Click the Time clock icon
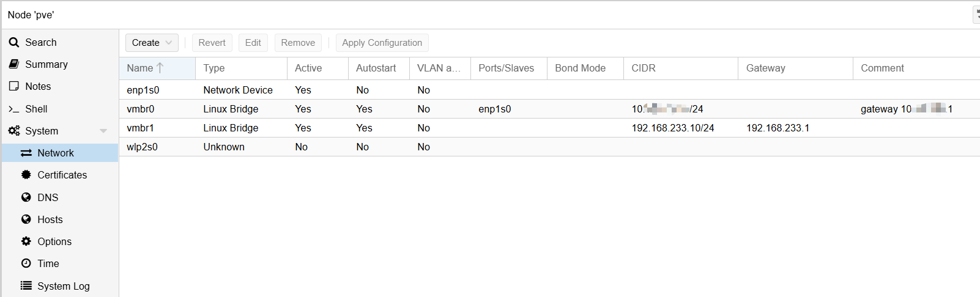This screenshot has width=980, height=297. pyautogui.click(x=26, y=263)
